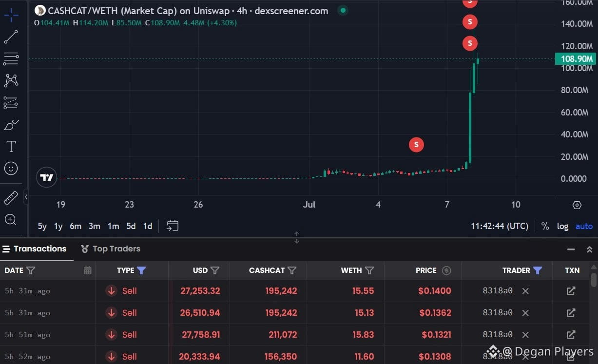The height and width of the screenshot is (364, 598).
Task: Open the USD column filter
Action: (215, 270)
